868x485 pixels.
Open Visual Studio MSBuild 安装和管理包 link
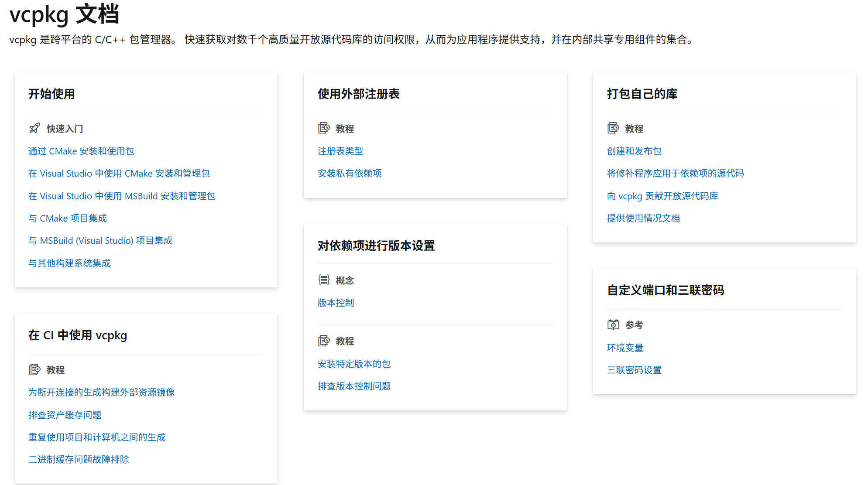tap(122, 196)
